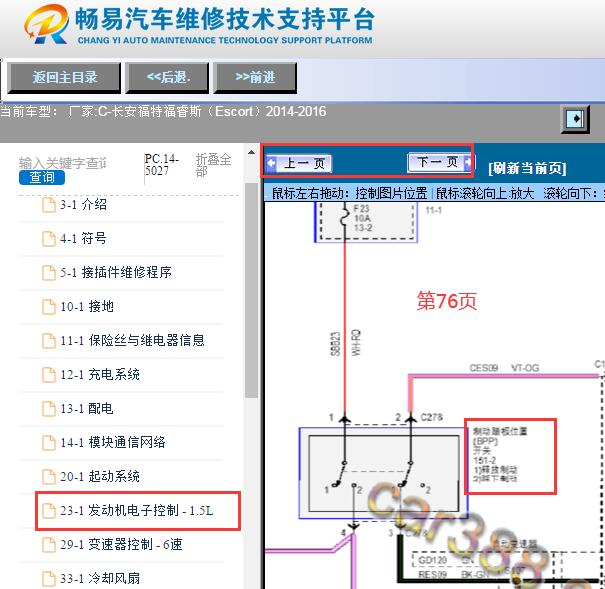Click the 制动踏板位置 (BPP) description text

(500, 455)
